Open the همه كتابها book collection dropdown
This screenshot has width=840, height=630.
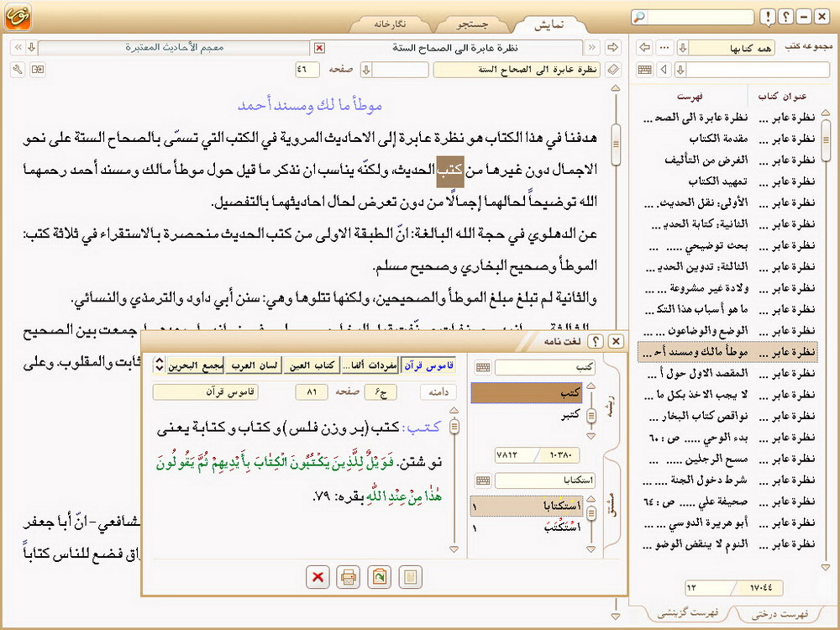point(683,47)
